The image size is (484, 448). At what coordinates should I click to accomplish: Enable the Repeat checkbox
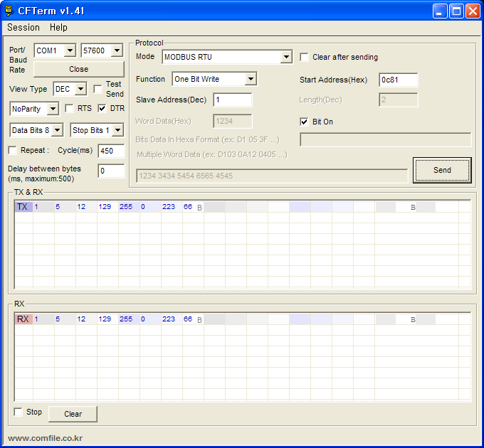[x=12, y=151]
